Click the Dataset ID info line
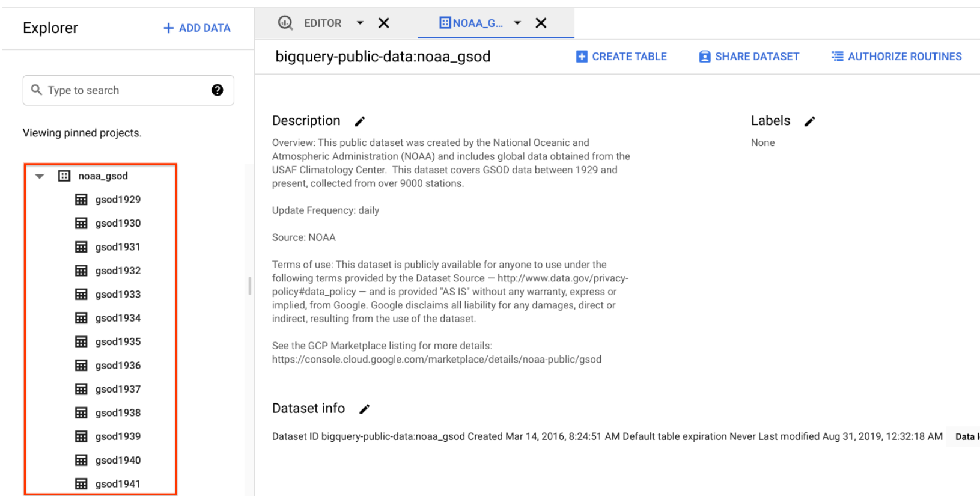 pyautogui.click(x=607, y=436)
